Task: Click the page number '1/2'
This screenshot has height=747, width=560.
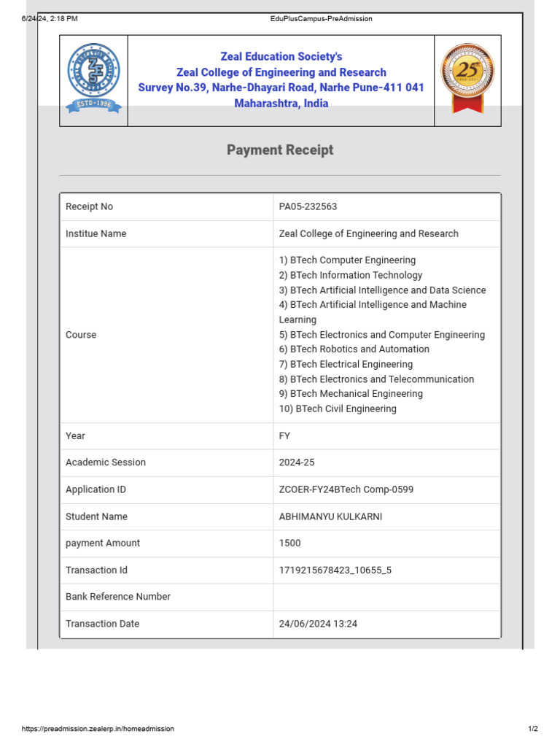Action: point(533,729)
